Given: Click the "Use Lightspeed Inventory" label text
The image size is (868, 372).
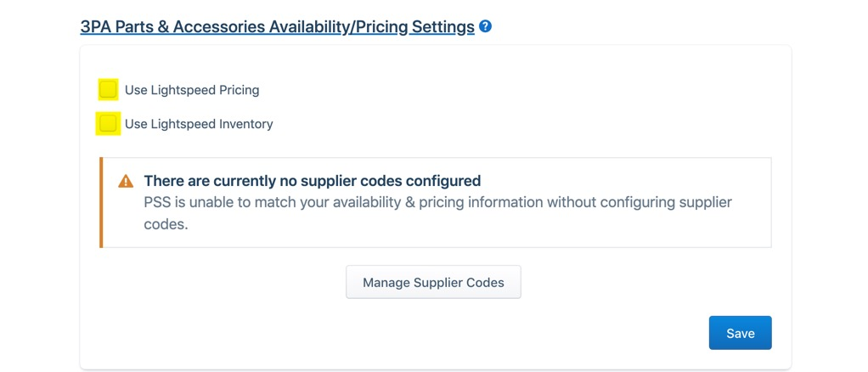Looking at the screenshot, I should point(199,124).
